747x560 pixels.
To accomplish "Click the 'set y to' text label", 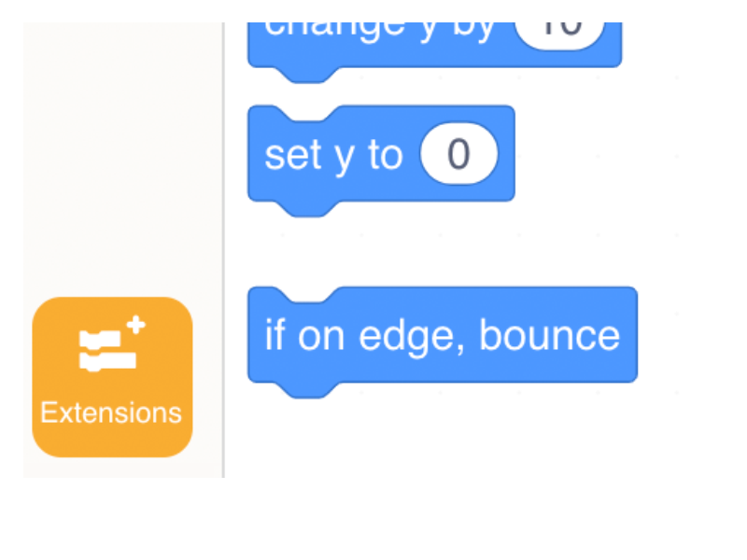I will (334, 156).
